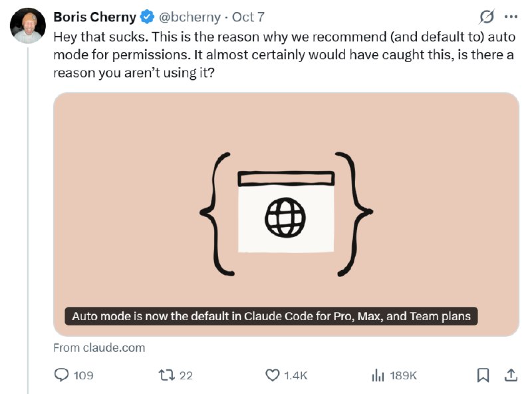Click the Boris Cherny display name
The height and width of the screenshot is (394, 532).
tap(94, 17)
